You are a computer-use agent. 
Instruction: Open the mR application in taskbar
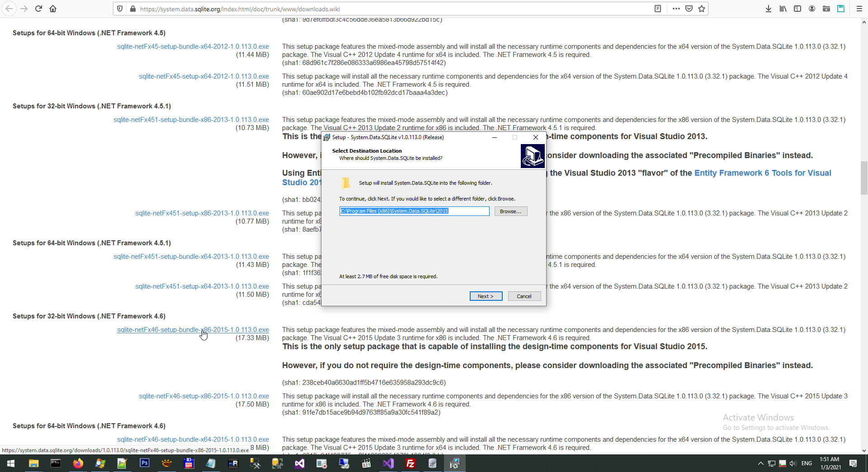(233, 463)
